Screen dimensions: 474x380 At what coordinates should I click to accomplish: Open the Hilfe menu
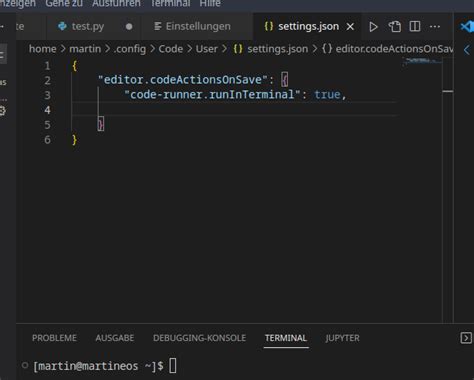pyautogui.click(x=210, y=4)
